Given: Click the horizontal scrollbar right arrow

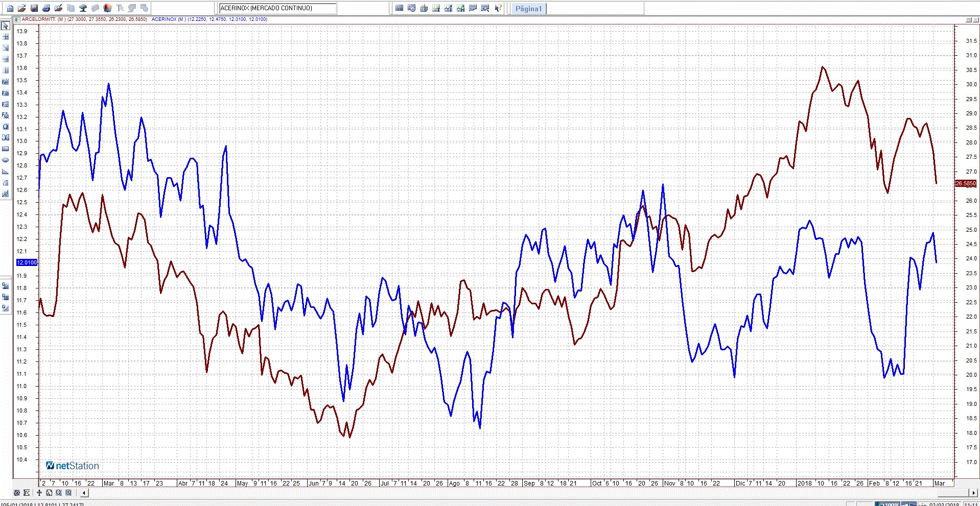Looking at the screenshot, I should [972, 493].
